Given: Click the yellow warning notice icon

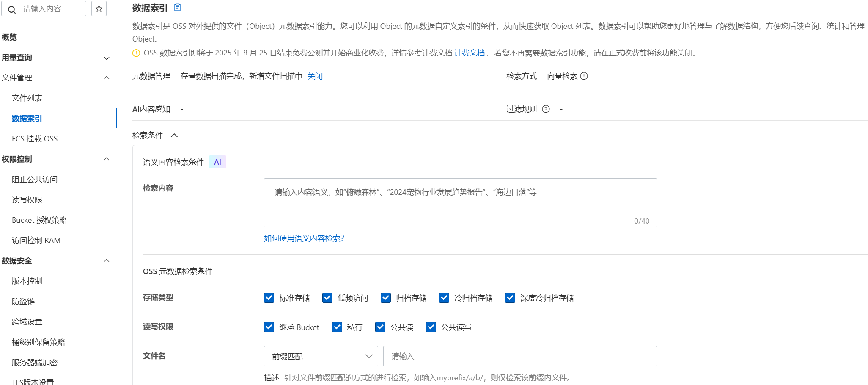Looking at the screenshot, I should [x=136, y=53].
